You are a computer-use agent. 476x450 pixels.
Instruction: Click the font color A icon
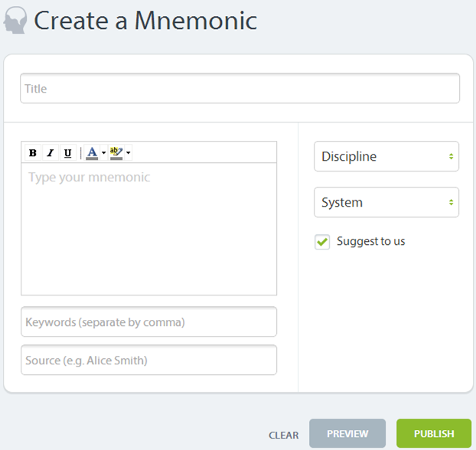click(92, 153)
